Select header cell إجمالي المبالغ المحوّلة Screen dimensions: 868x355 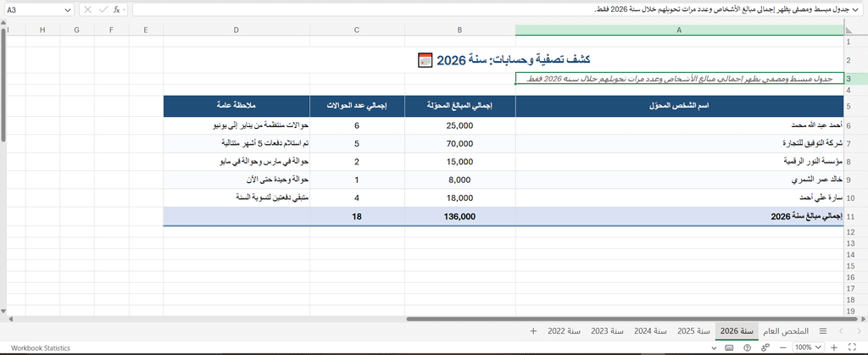(x=459, y=106)
